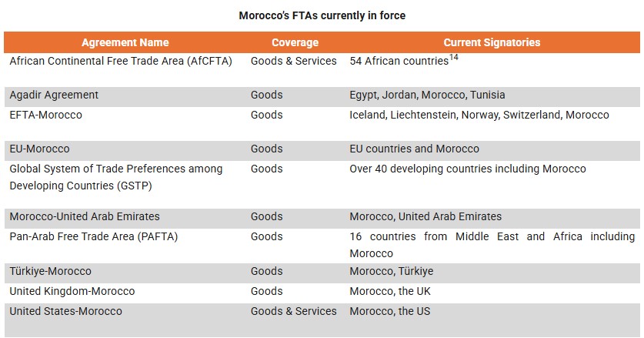Click the Current Signatories column header

[x=492, y=42]
